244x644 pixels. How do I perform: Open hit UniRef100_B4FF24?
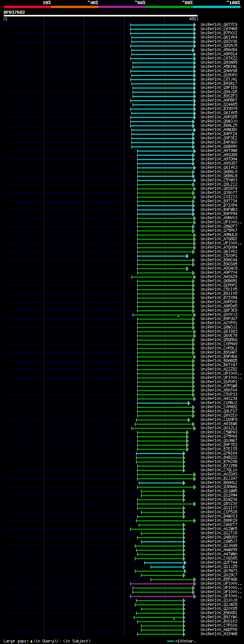[219, 134]
